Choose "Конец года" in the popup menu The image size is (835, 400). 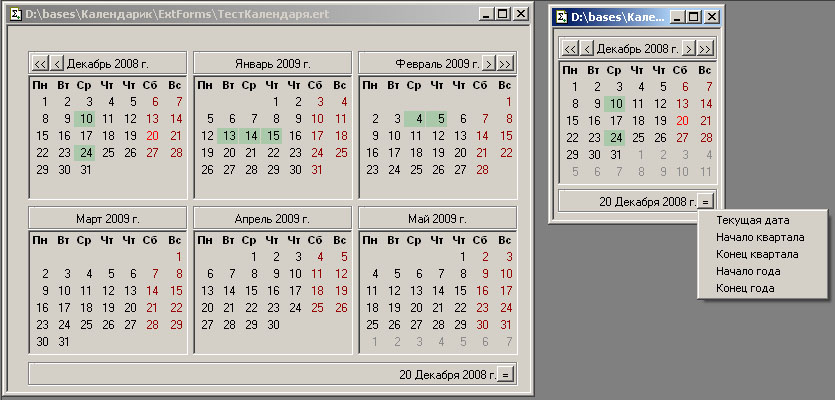tap(745, 288)
